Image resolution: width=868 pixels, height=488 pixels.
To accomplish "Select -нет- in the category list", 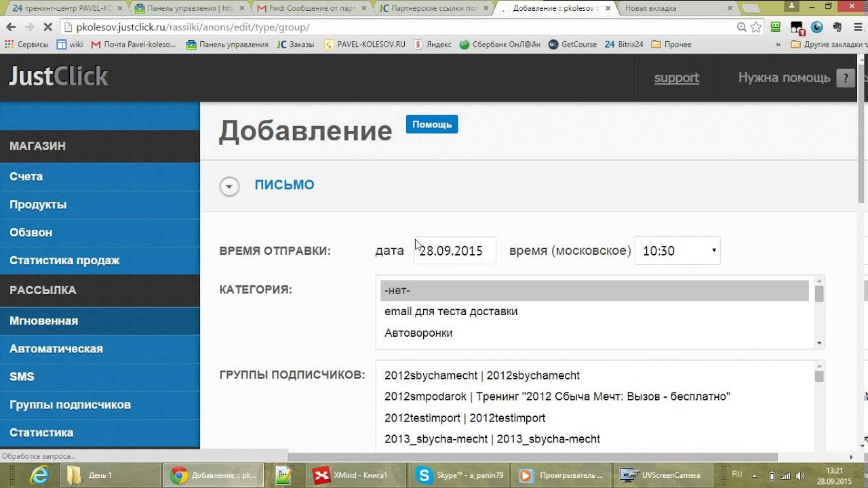I will [x=595, y=290].
